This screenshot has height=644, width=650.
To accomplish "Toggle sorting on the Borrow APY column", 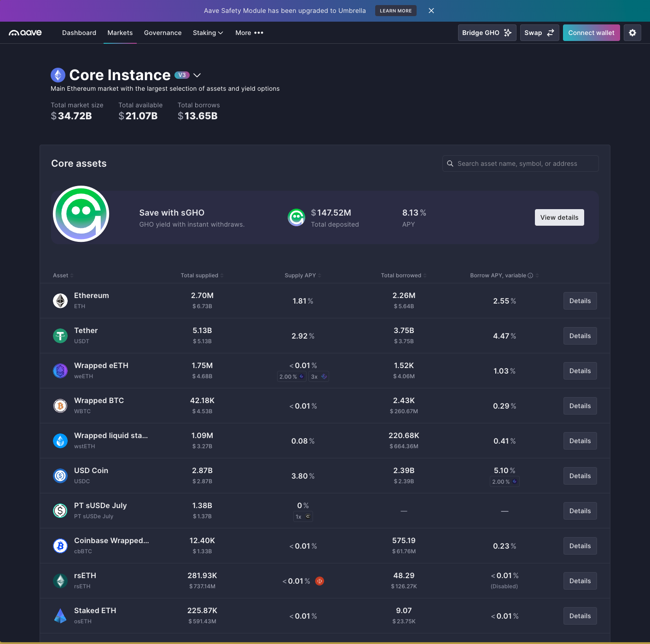I will (x=538, y=275).
